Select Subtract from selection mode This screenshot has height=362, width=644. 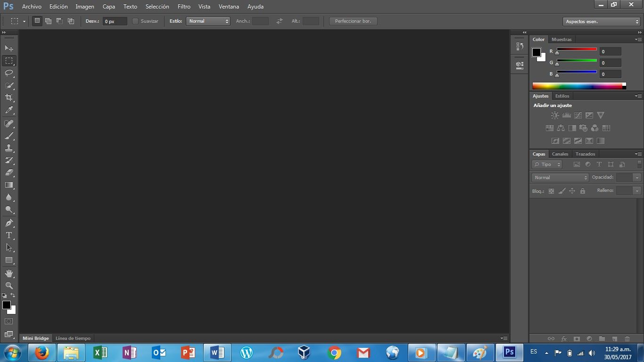coord(59,21)
